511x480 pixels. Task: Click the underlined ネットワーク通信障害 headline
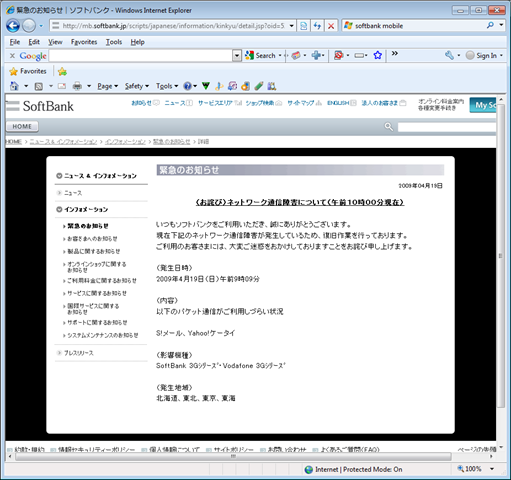300,202
